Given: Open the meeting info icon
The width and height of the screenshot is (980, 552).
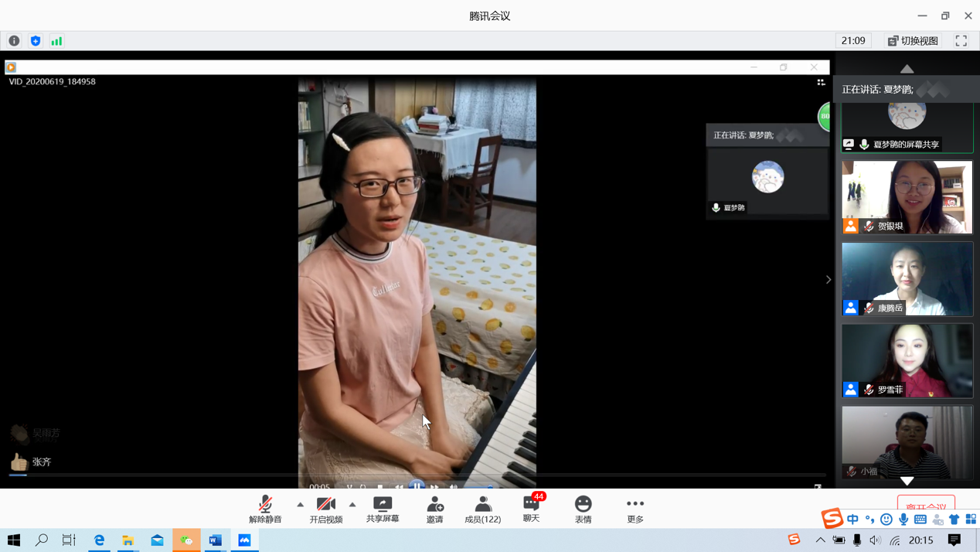Looking at the screenshot, I should (x=14, y=41).
